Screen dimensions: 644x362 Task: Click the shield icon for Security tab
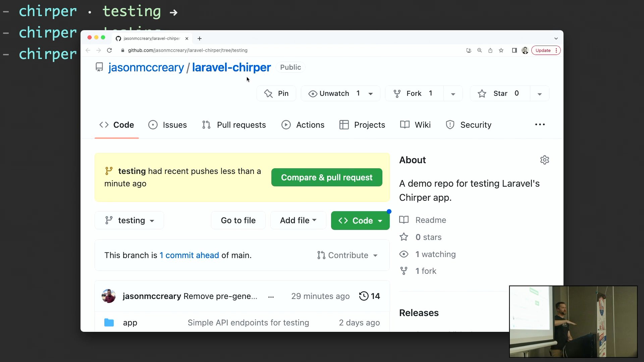click(450, 125)
